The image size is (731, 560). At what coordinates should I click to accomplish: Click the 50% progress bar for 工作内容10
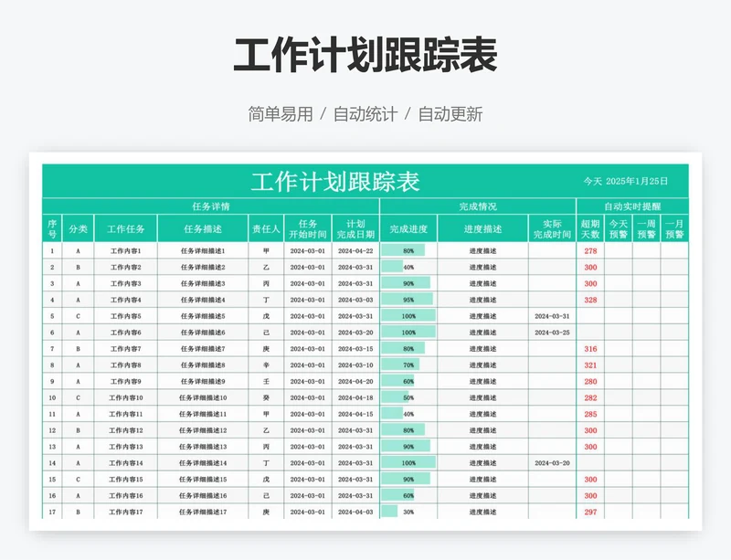pos(395,397)
